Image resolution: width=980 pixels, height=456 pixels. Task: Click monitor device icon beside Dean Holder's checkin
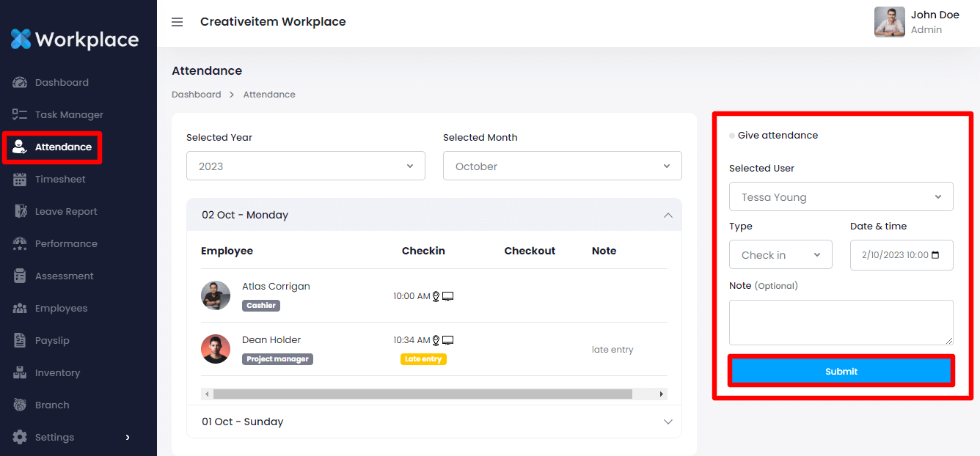click(x=447, y=340)
